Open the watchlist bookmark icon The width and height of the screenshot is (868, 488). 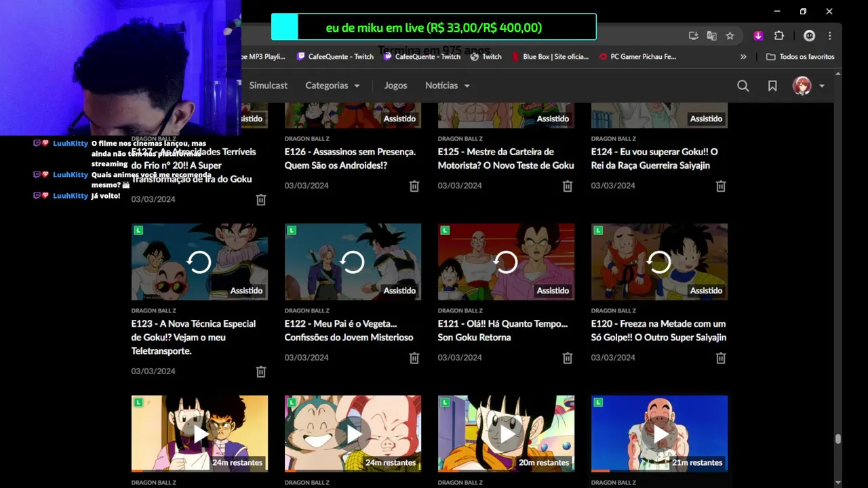tap(772, 85)
